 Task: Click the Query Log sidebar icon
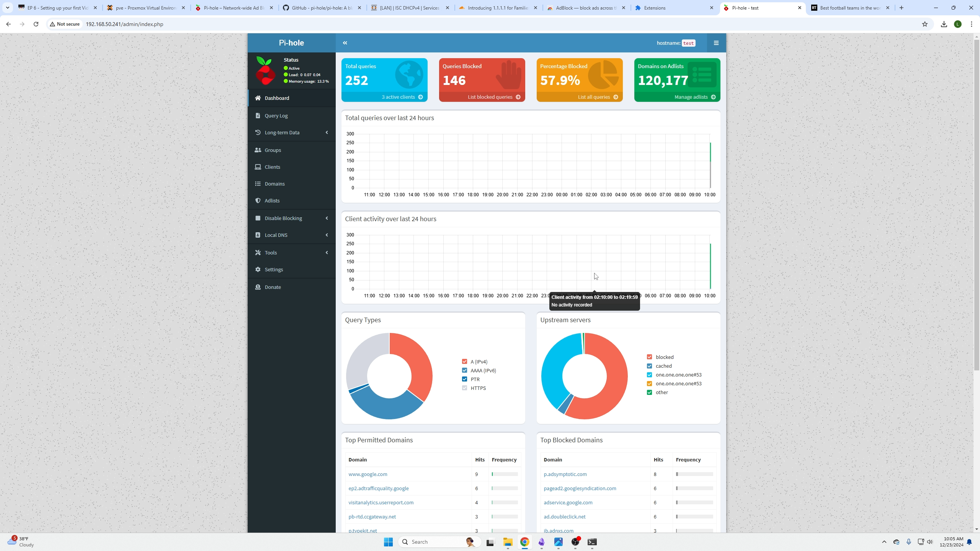tap(258, 116)
